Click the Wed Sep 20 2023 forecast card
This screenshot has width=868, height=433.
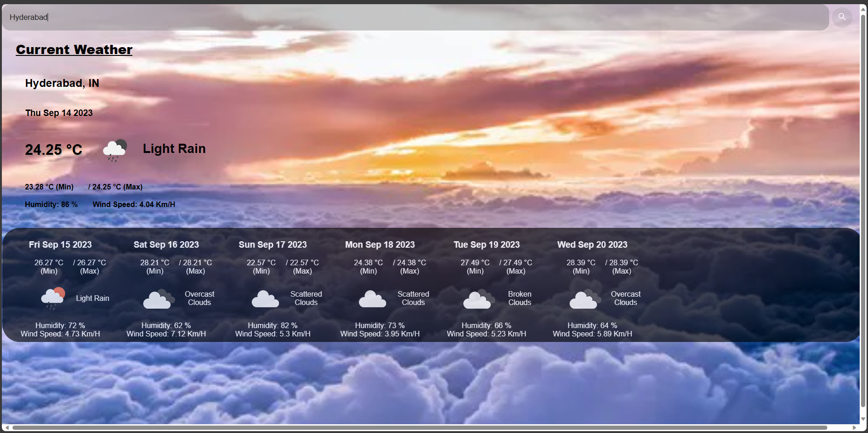(x=593, y=287)
